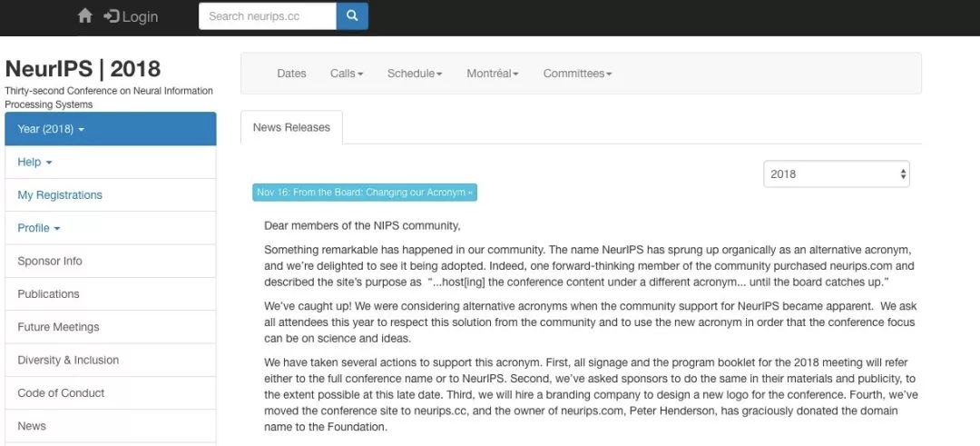This screenshot has height=446, width=980.
Task: Expand the Help sidebar dropdown
Action: click(111, 162)
